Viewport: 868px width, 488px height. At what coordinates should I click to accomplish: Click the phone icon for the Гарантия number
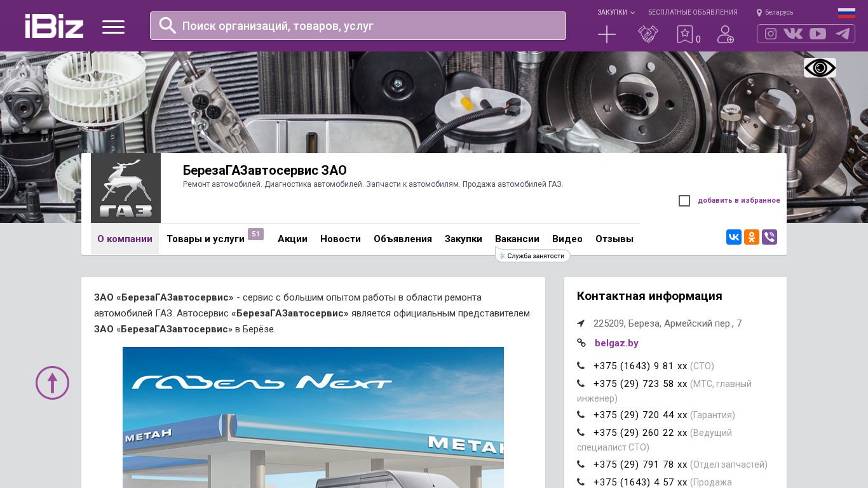pos(581,414)
